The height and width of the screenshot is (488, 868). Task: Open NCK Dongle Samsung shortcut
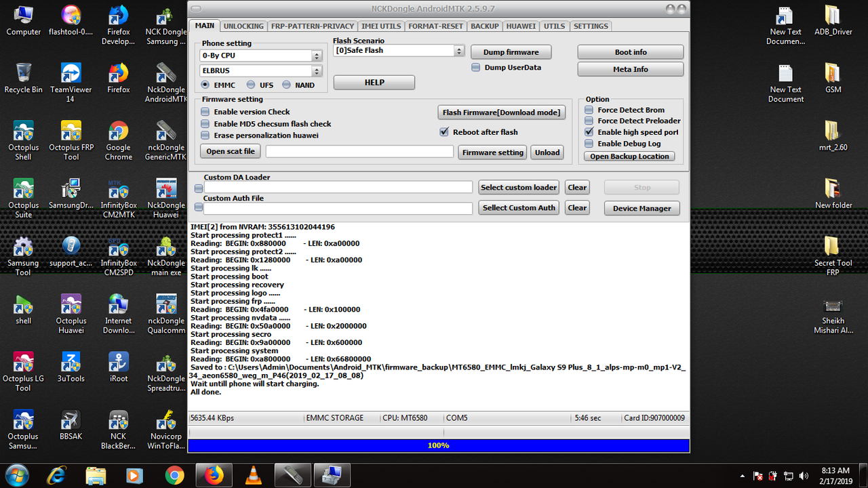pyautogui.click(x=166, y=26)
